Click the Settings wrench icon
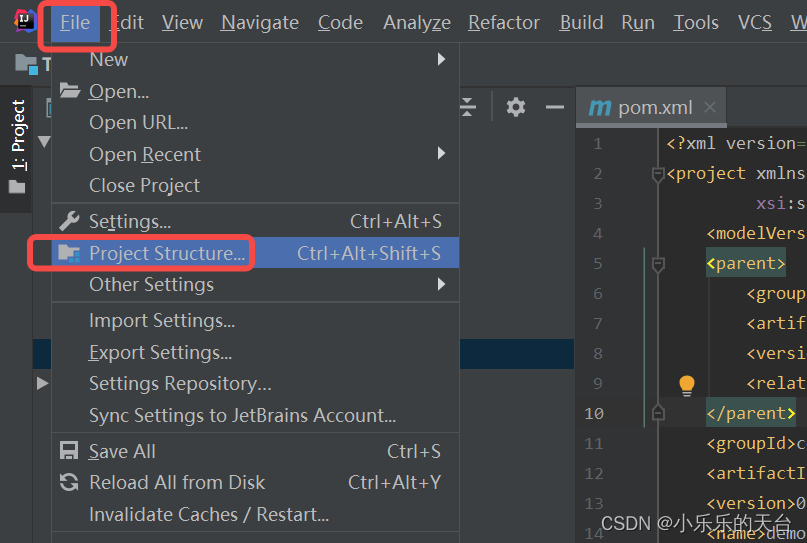 [69, 221]
